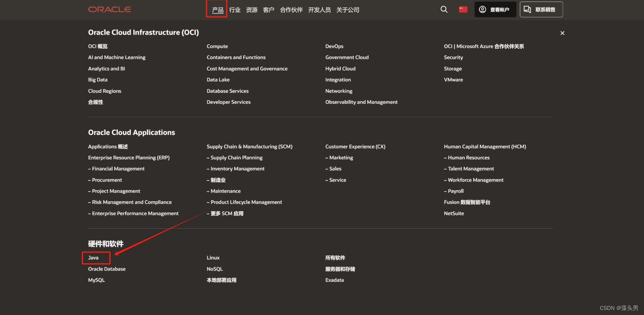Open the 客户 menu
Screen dimensions: 644x315
(269, 10)
